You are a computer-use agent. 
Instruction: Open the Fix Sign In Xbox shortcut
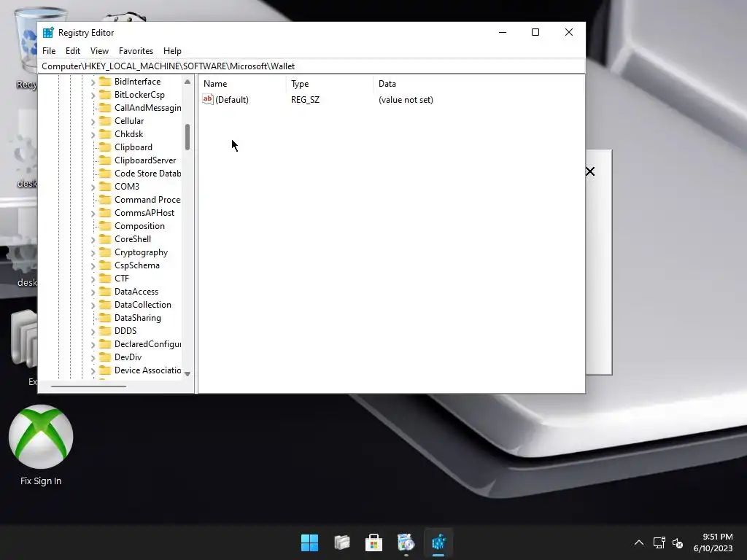[41, 446]
